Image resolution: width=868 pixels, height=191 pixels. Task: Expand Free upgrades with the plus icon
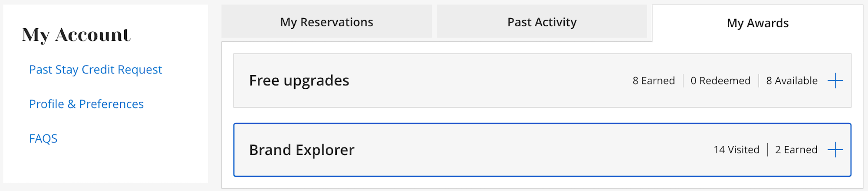pyautogui.click(x=835, y=80)
